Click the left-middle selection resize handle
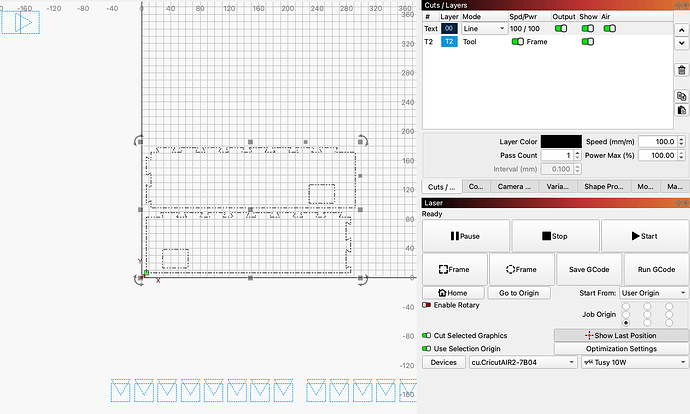Viewport: 690px width, 414px height. (140, 210)
